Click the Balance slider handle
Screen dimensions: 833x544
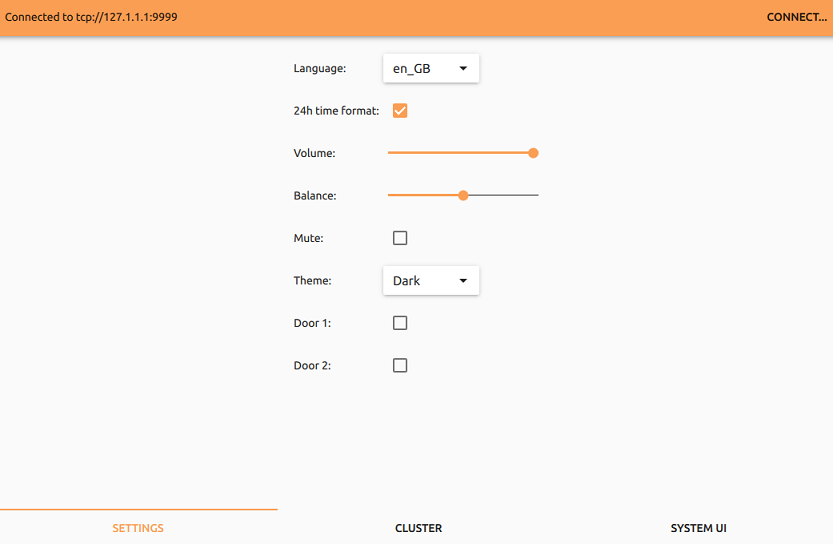tap(463, 196)
